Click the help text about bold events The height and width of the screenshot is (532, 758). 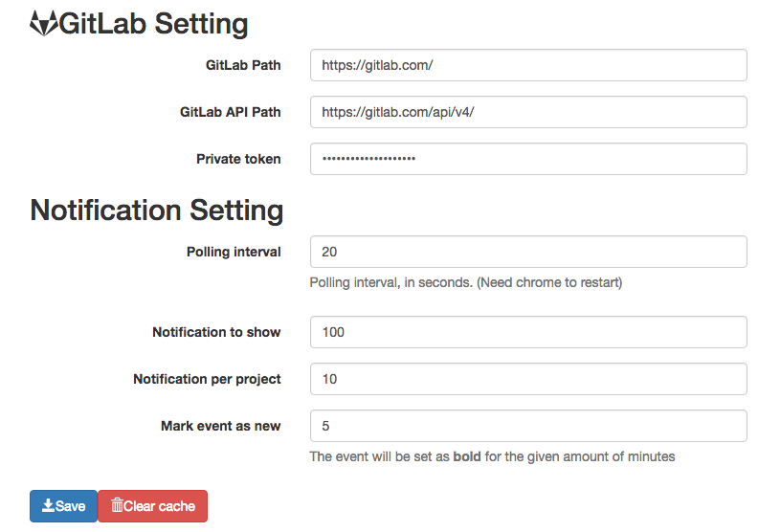pyautogui.click(x=492, y=456)
